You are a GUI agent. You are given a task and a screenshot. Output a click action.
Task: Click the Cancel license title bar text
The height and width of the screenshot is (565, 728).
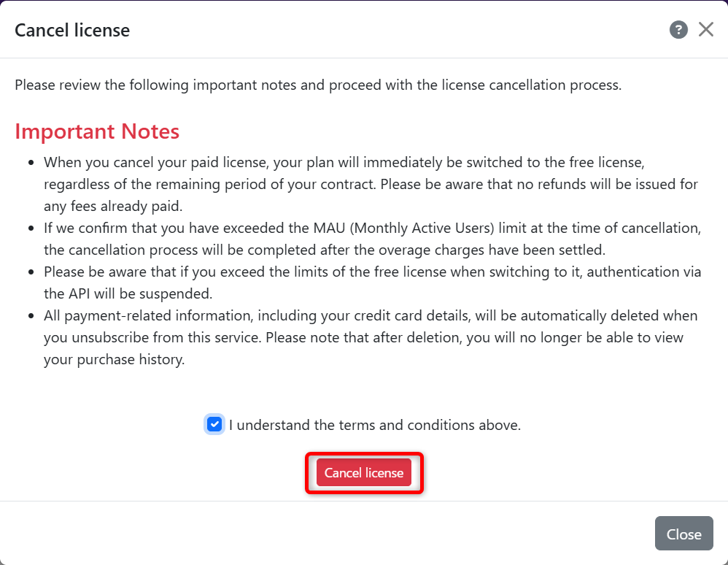(71, 30)
